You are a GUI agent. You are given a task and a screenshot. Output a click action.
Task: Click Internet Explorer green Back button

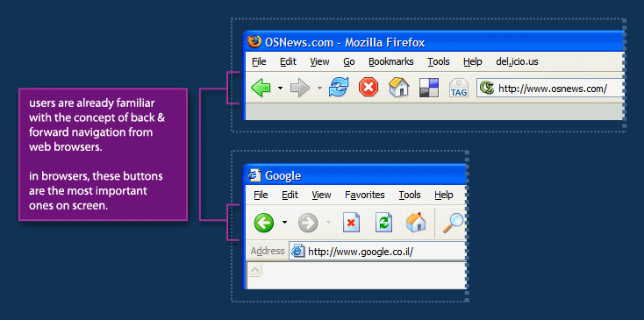click(x=264, y=223)
